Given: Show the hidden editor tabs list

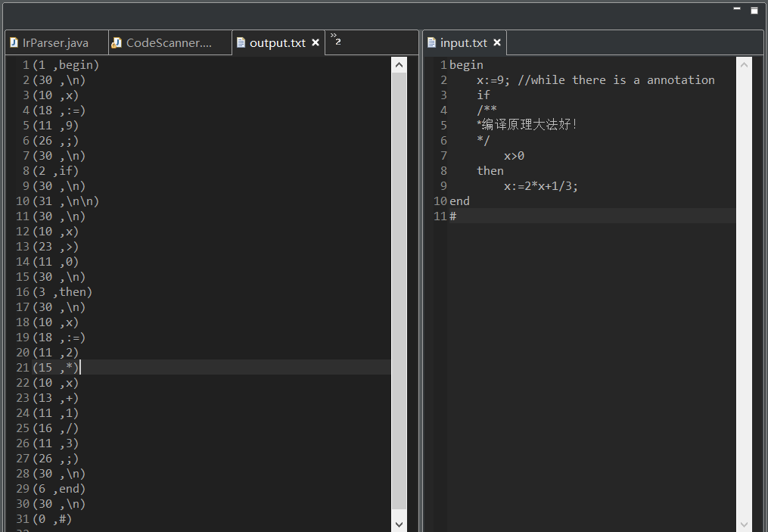Looking at the screenshot, I should pos(335,39).
